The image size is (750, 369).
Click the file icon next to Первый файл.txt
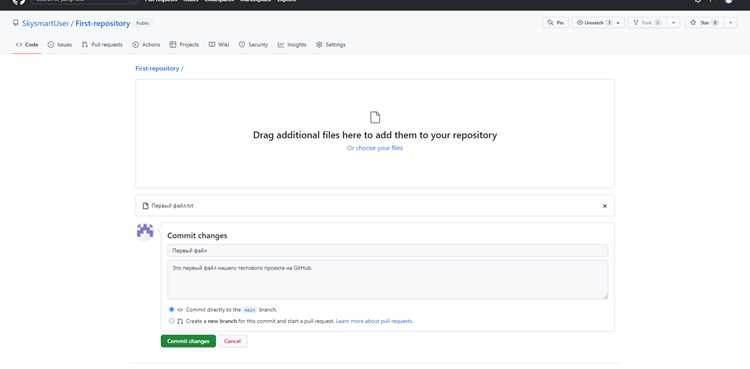coord(146,206)
